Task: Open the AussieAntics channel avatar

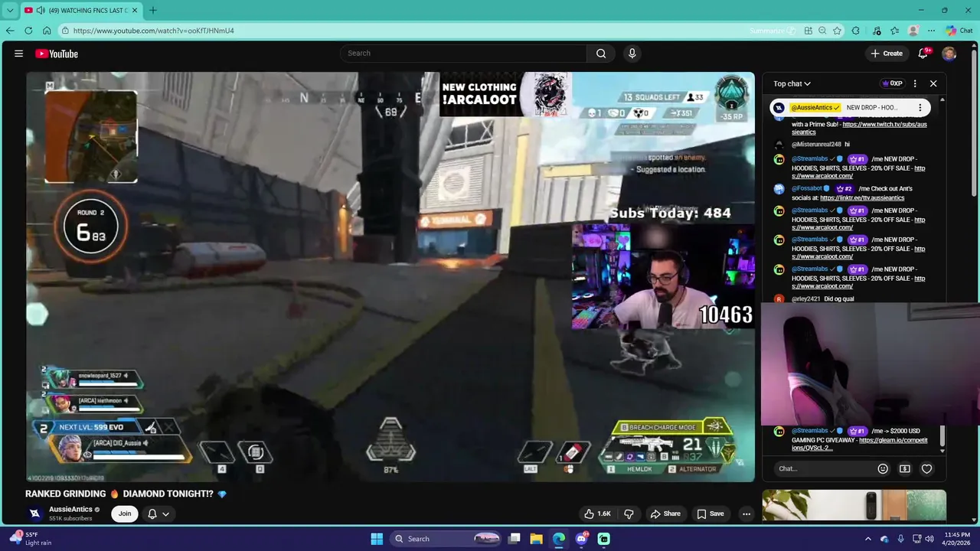Action: click(x=34, y=514)
